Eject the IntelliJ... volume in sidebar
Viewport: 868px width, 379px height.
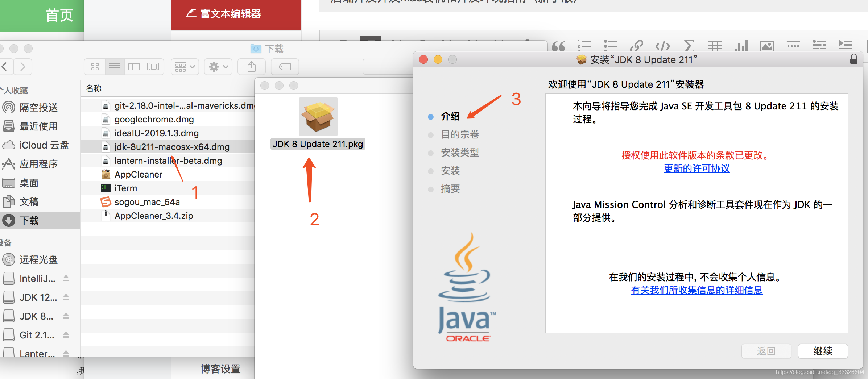(x=66, y=278)
